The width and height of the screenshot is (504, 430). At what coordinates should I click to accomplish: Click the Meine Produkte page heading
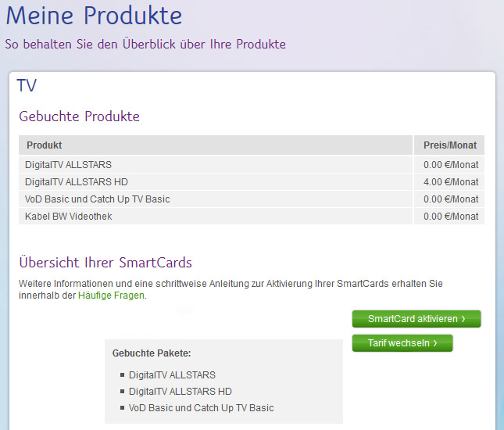94,16
